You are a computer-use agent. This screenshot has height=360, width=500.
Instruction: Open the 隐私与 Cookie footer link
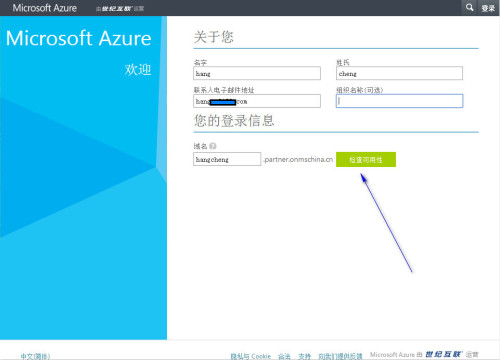251,356
